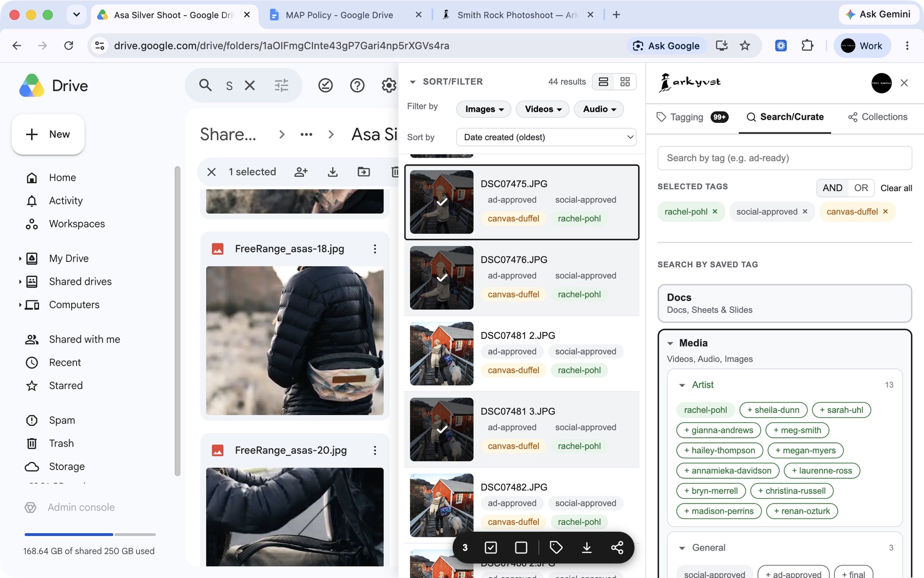Collapse the Media tag section

pyautogui.click(x=670, y=343)
